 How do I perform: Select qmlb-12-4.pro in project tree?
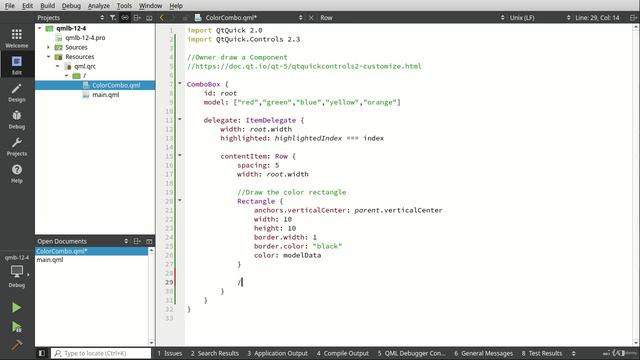pyautogui.click(x=85, y=38)
